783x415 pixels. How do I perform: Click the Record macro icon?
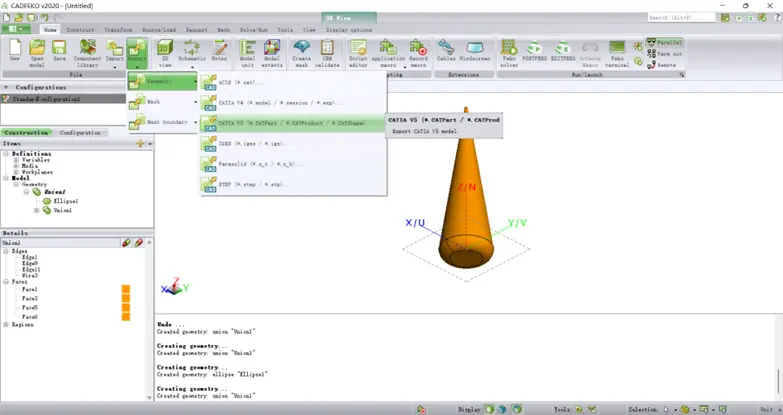pos(418,52)
